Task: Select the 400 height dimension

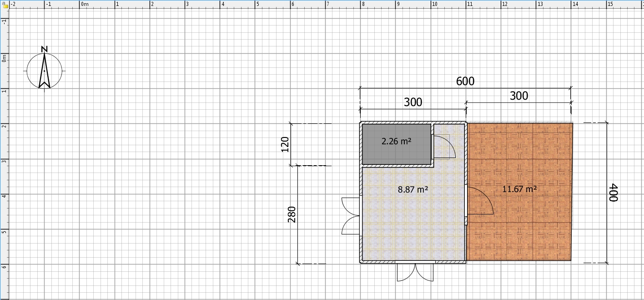Action: coord(613,193)
